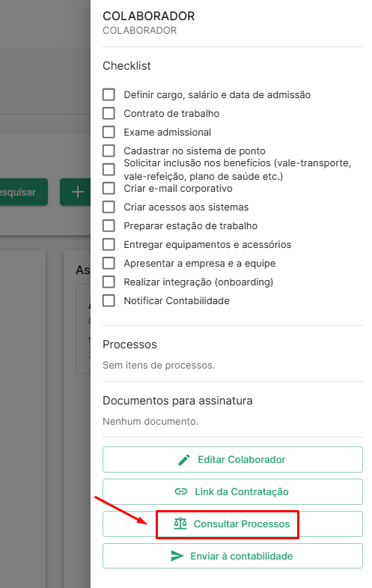Click the partially hidden Pesquisar button
This screenshot has width=372, height=588.
pyautogui.click(x=24, y=192)
